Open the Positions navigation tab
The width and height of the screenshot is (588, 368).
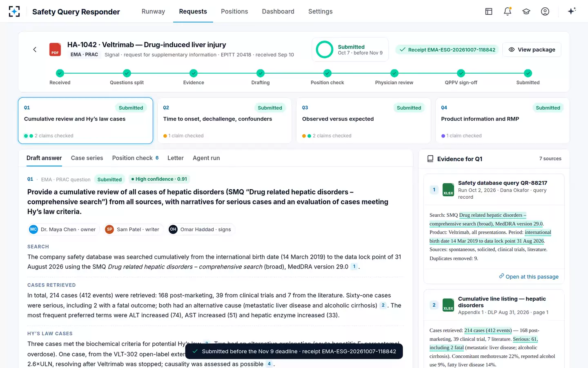coord(234,11)
